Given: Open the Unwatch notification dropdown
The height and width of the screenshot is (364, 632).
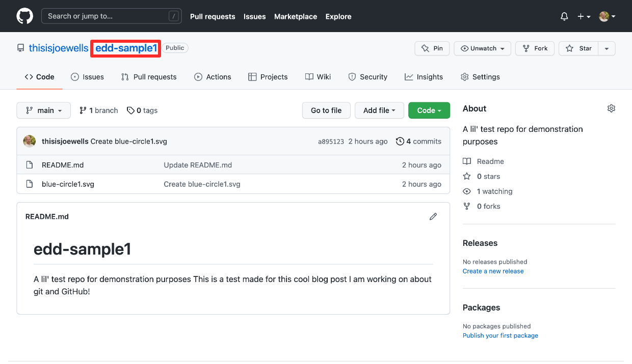Looking at the screenshot, I should pos(482,48).
